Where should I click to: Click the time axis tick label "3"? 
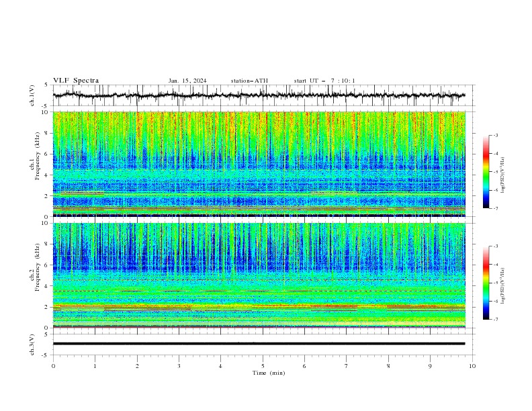point(179,366)
